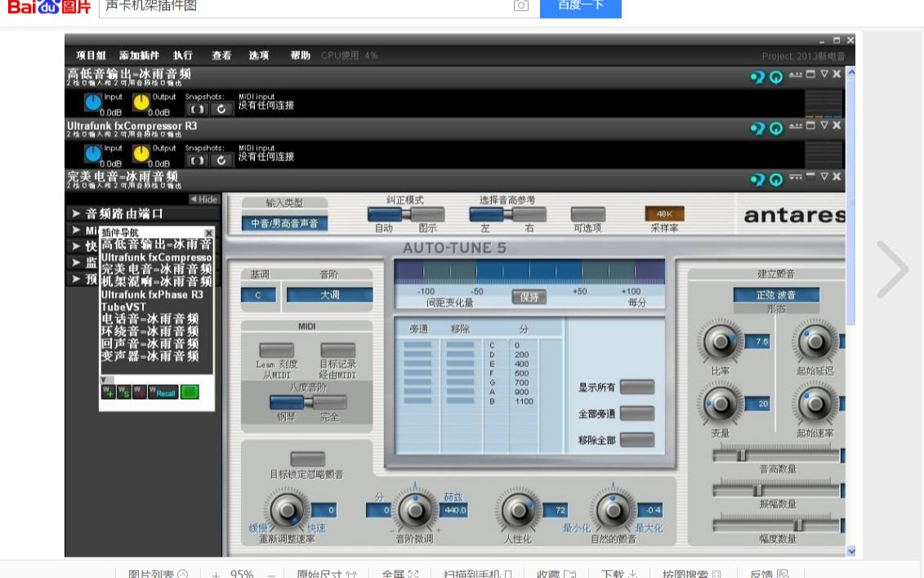Click the WS save workspace icon
This screenshot has width=924, height=578.
click(x=123, y=392)
